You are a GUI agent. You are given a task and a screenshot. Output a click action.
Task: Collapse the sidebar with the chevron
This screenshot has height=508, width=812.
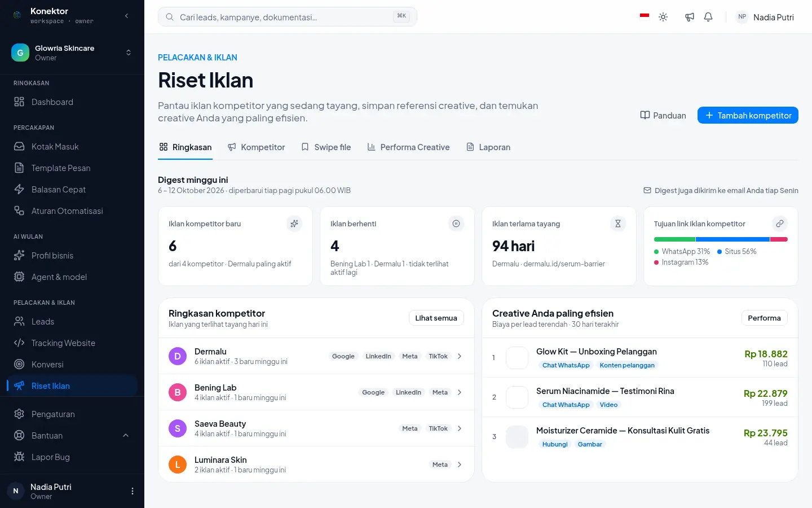126,16
